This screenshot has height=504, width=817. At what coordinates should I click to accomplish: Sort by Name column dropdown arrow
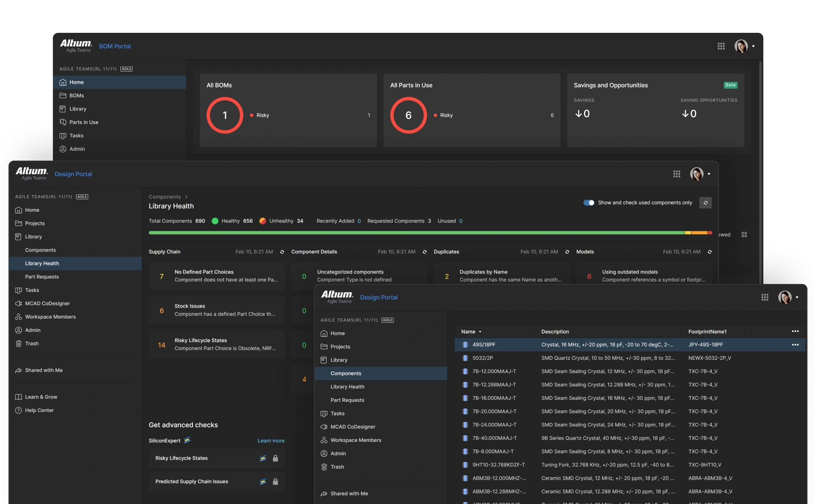[x=480, y=332]
